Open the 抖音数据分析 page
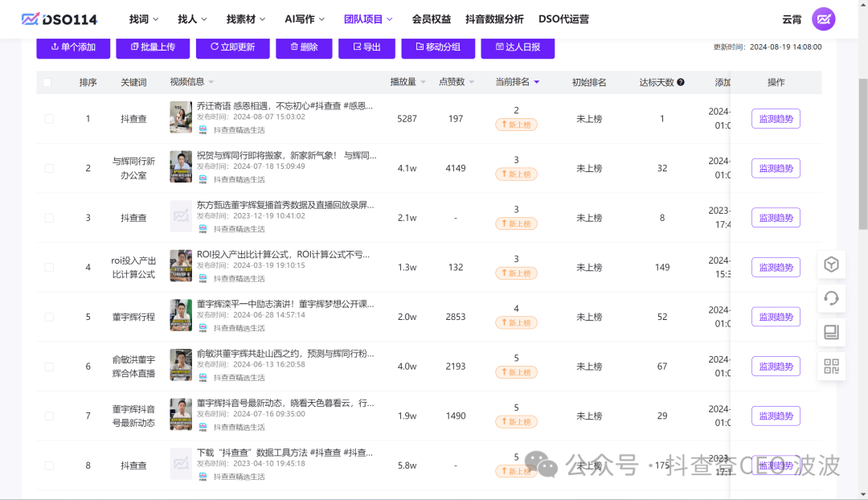The image size is (868, 500). coord(494,19)
